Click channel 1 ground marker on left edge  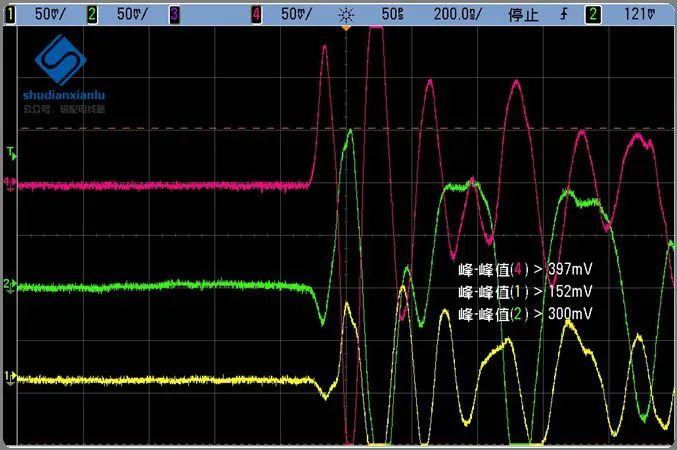[9, 377]
